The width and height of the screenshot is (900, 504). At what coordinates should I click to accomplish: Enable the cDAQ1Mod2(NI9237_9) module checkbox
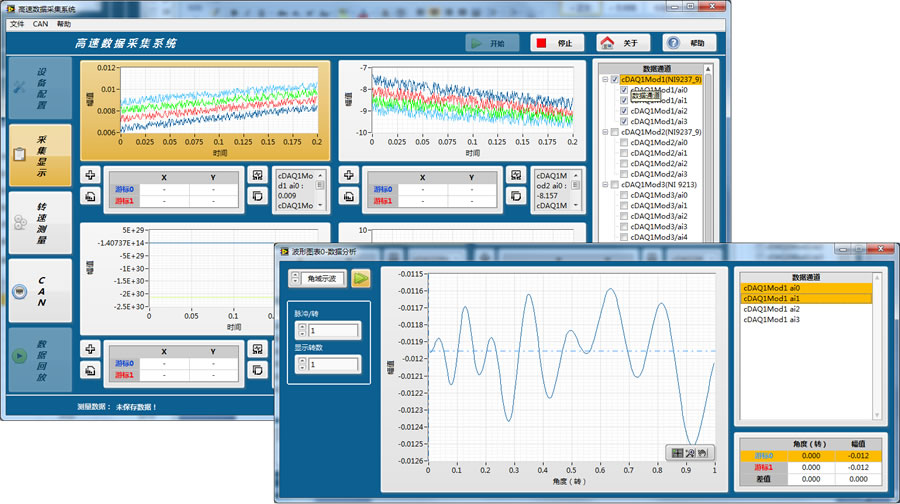[x=615, y=132]
